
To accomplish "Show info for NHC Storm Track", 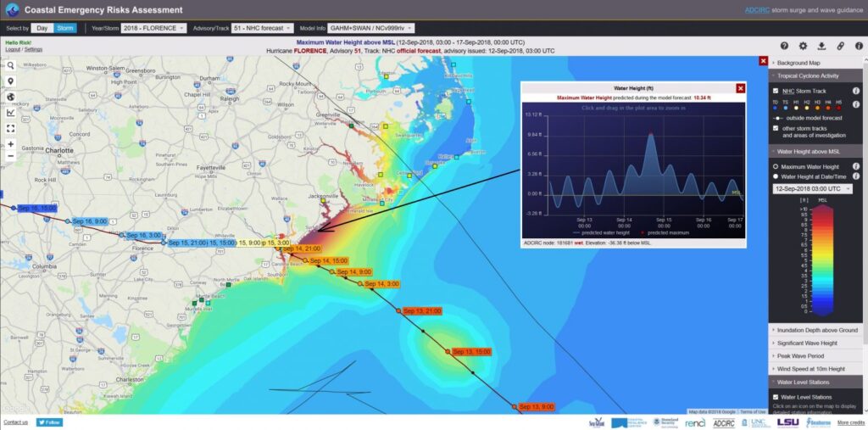I will pos(856,91).
